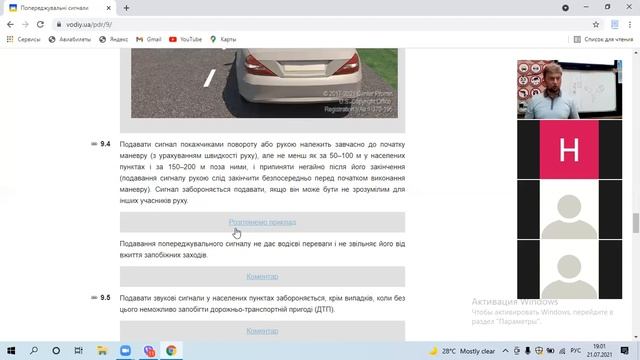The image size is (640, 360).
Task: Click the 9.5 section marker icon
Action: coord(94,298)
